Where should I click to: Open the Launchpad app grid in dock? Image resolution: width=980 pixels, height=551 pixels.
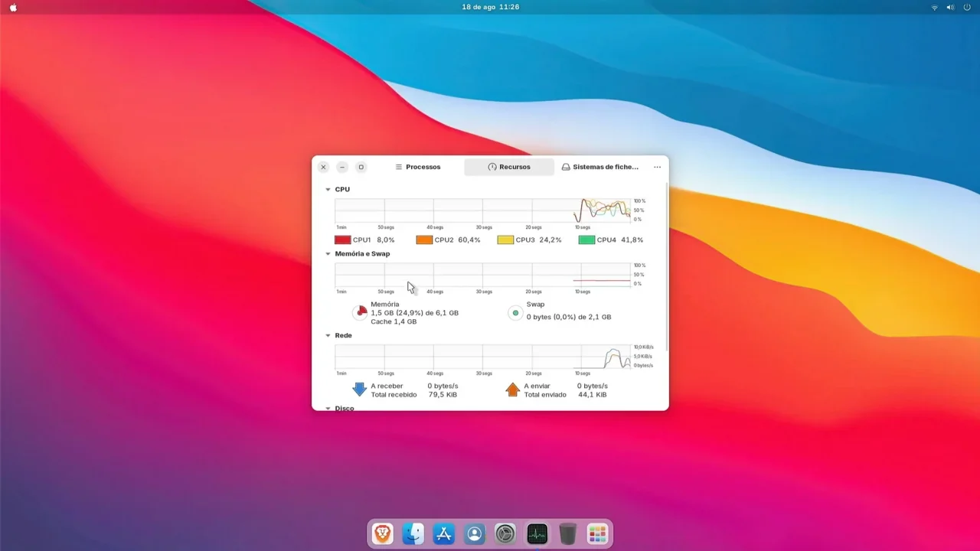point(598,533)
